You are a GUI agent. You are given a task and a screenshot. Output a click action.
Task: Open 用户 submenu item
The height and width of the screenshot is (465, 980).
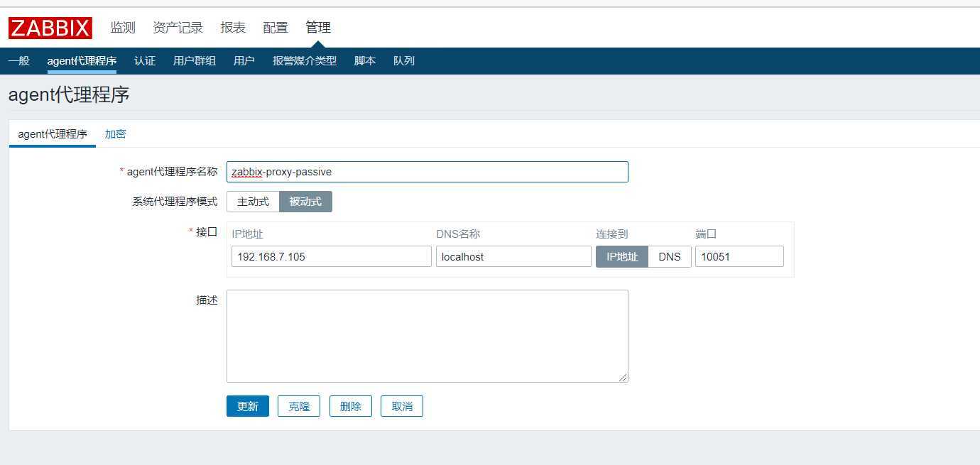click(x=244, y=61)
